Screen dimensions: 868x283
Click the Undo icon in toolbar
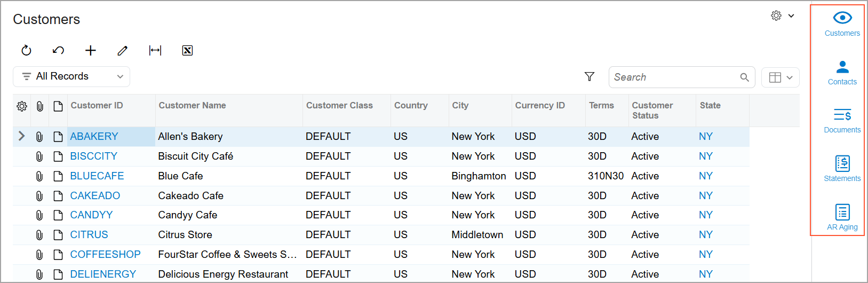(58, 51)
